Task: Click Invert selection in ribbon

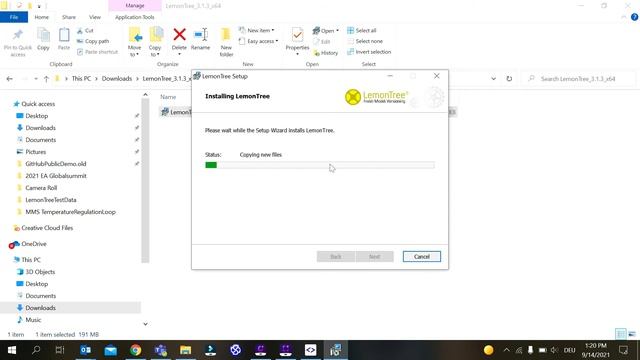Action: 369,52
